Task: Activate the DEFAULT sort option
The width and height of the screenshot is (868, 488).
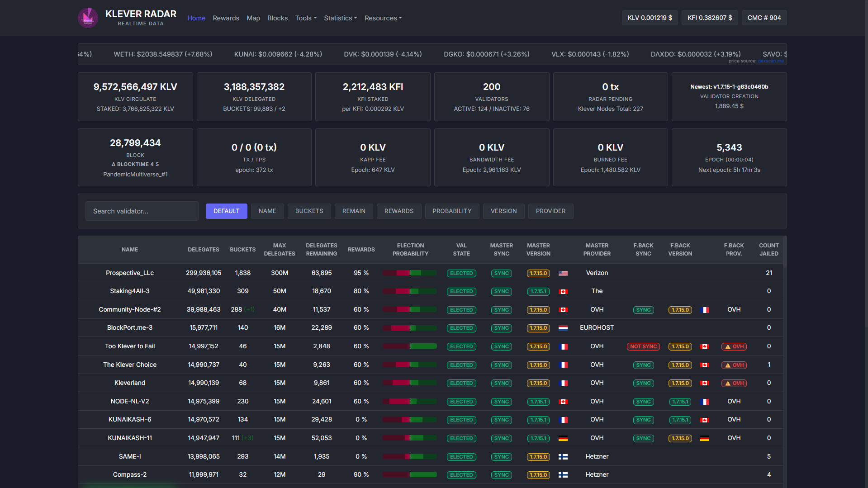Action: 226,211
